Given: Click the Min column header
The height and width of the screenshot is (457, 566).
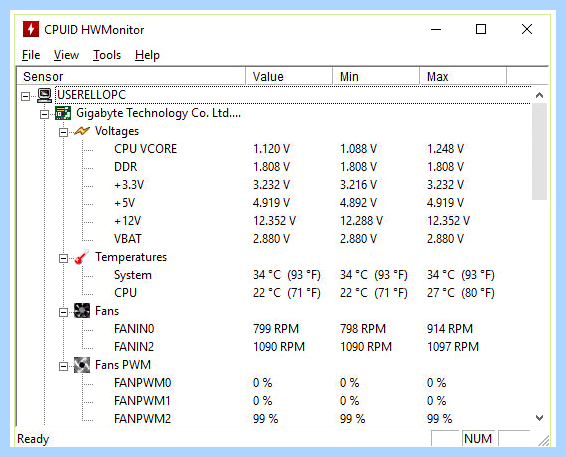Looking at the screenshot, I should click(376, 76).
